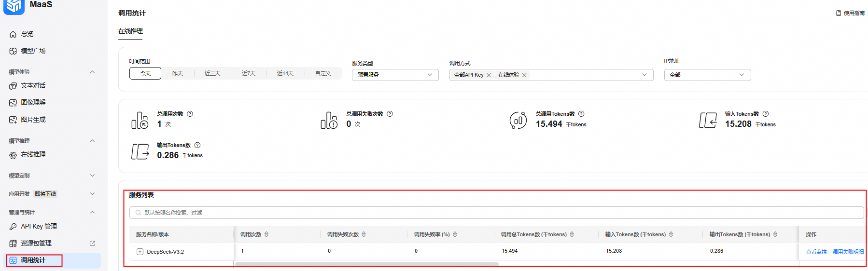The width and height of the screenshot is (868, 271).
Task: Select 自定义 time range
Action: click(323, 73)
